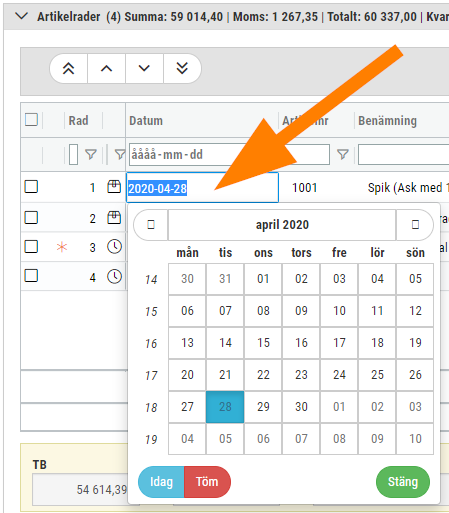Viewport: 449px width, 513px height.
Task: Click the move-to-bottom double chevron icon
Action: [182, 68]
